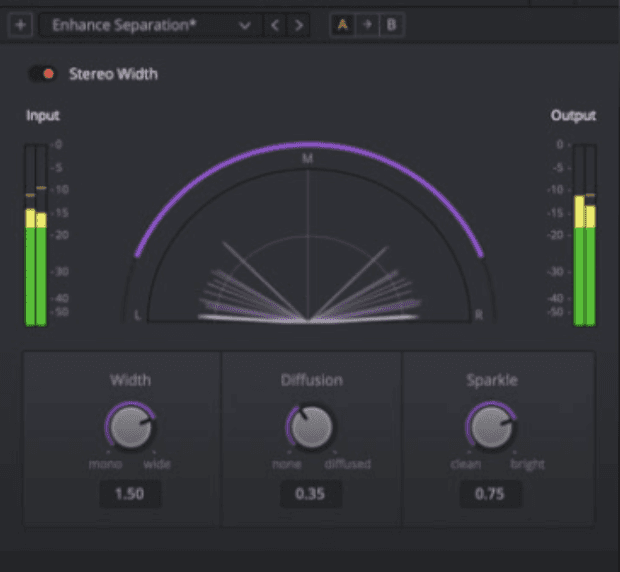Copy A to B arrow button
The width and height of the screenshot is (620, 572).
pos(367,25)
